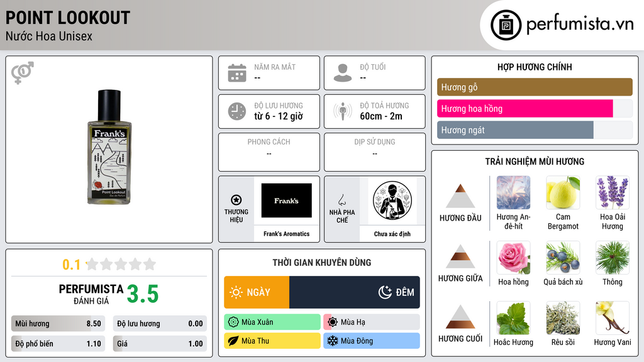Screen dimensions: 644x362
Task: Click the Nhà pha chế nose icon
Action: pos(341,200)
